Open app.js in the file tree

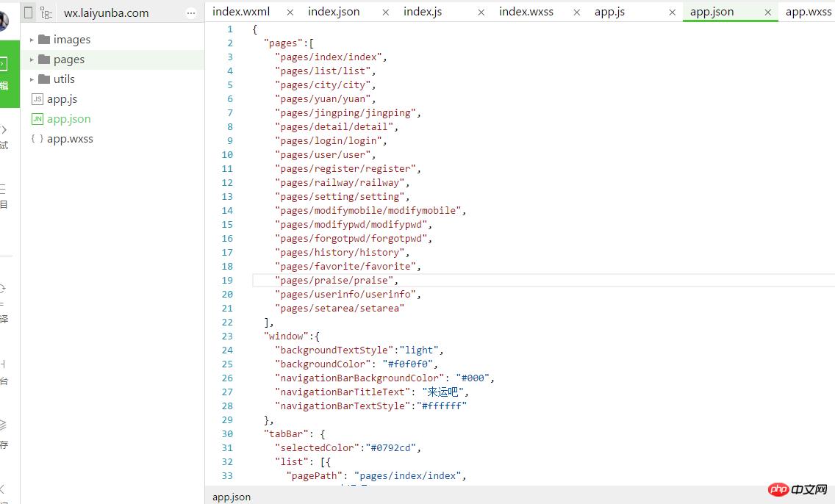coord(62,99)
